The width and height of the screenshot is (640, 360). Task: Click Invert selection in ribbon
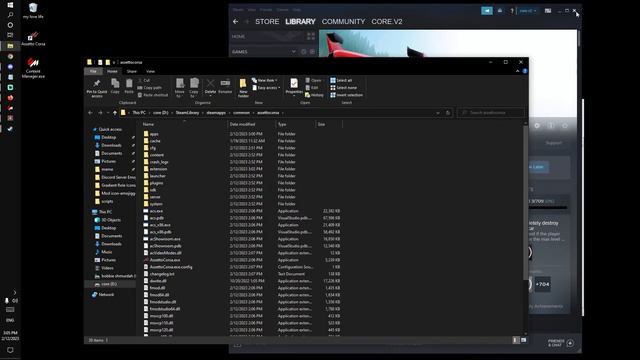click(x=347, y=95)
